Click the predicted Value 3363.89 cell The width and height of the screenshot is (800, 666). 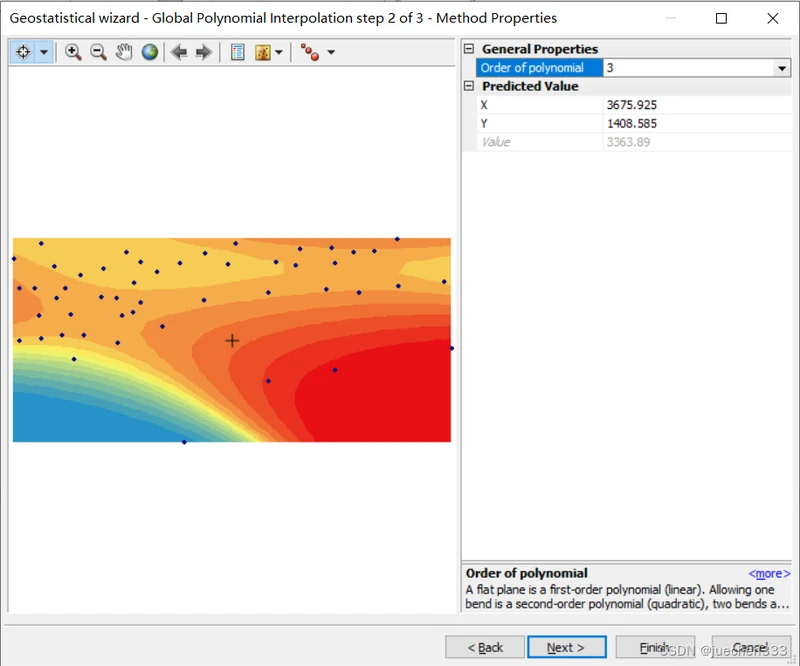(697, 142)
